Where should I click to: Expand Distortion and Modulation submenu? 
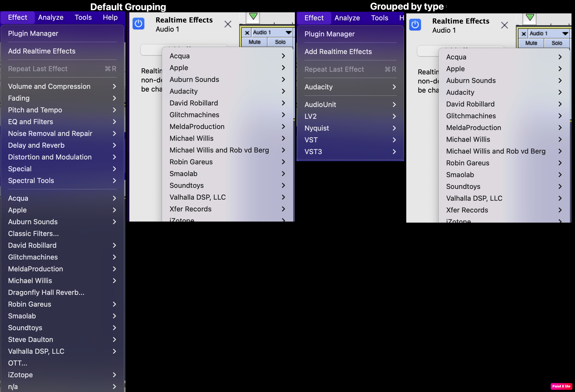(x=62, y=157)
